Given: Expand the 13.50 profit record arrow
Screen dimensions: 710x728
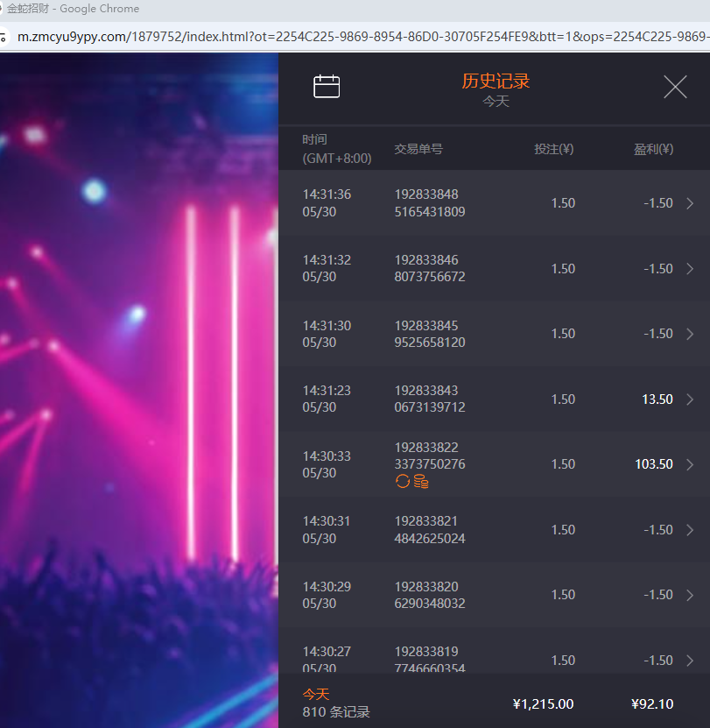Looking at the screenshot, I should click(690, 399).
